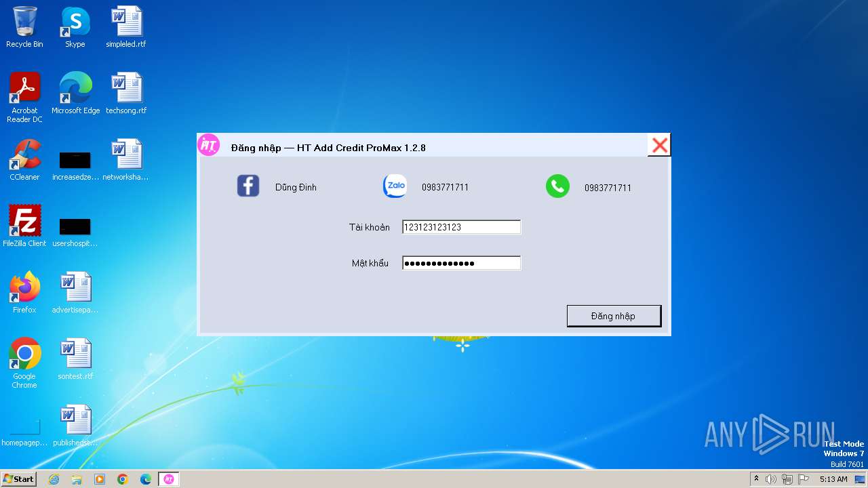The height and width of the screenshot is (488, 868).
Task: Select the Firefox desktop shortcut
Action: tap(24, 293)
